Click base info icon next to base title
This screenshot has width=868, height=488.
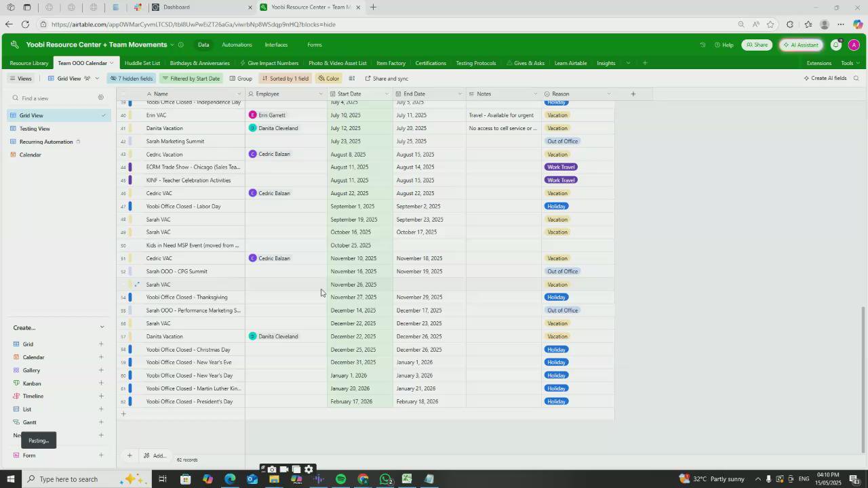tap(180, 45)
